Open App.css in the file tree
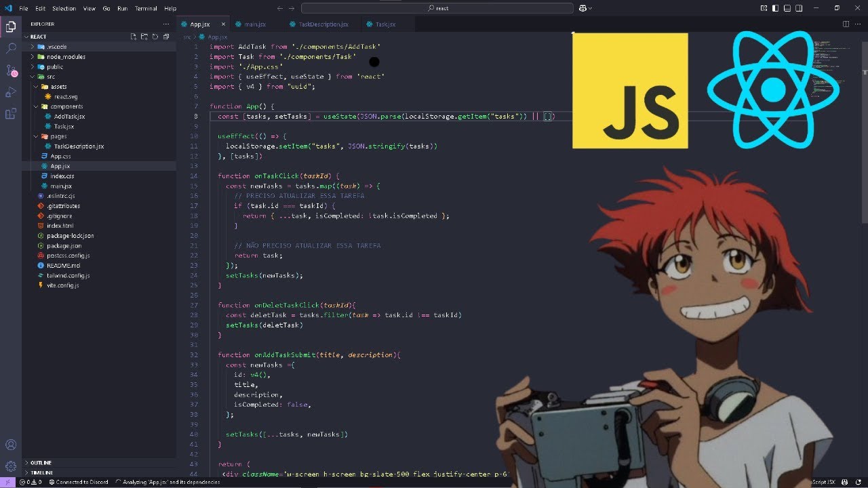The image size is (868, 488). tap(60, 156)
